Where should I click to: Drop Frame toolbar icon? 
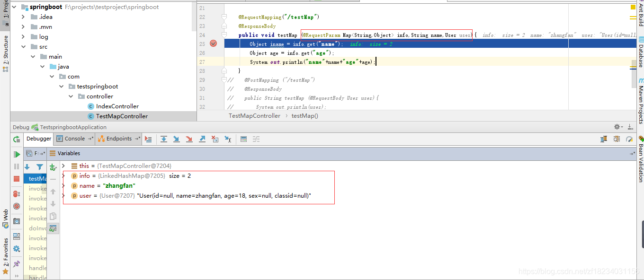[215, 139]
